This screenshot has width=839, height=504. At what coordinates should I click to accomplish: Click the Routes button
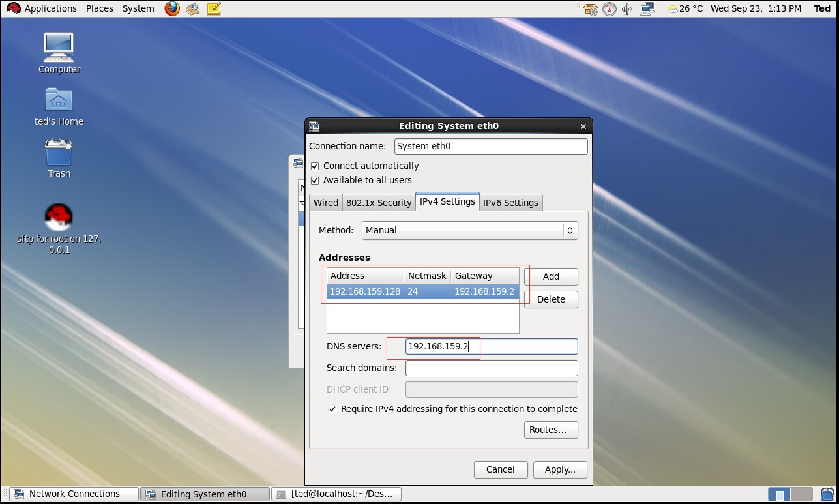(x=550, y=430)
